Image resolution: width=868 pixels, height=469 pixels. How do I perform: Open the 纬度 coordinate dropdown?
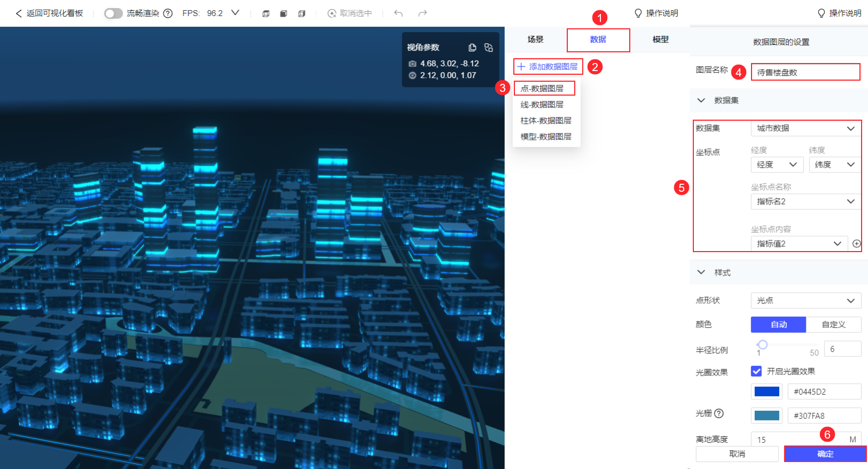pos(835,165)
